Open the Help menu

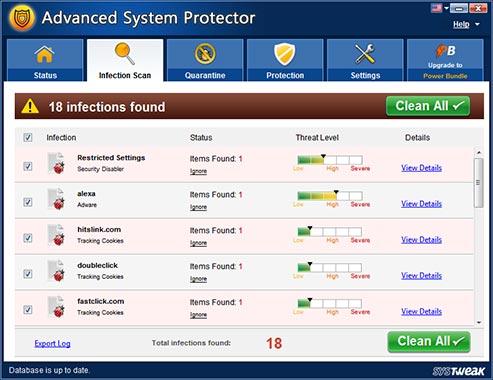click(461, 24)
